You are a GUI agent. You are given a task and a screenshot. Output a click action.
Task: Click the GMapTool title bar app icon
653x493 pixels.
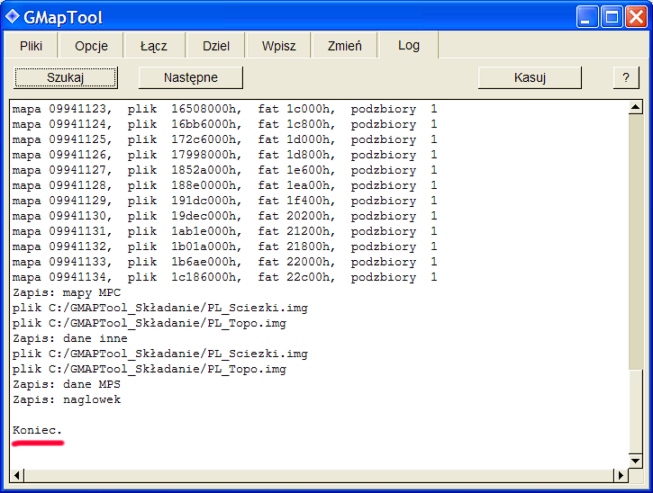click(x=14, y=17)
